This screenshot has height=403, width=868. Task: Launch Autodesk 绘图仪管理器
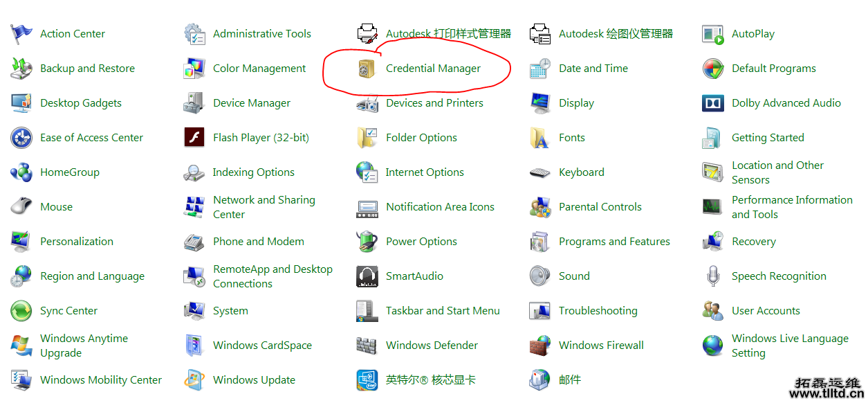coord(616,33)
